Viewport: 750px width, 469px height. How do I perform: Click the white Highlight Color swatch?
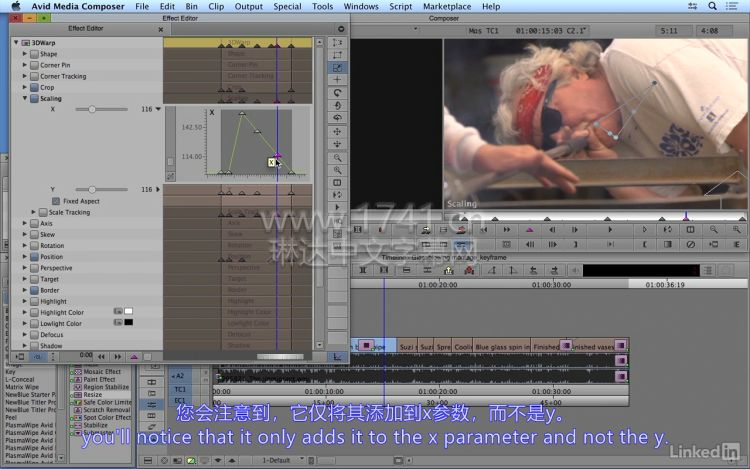click(128, 312)
